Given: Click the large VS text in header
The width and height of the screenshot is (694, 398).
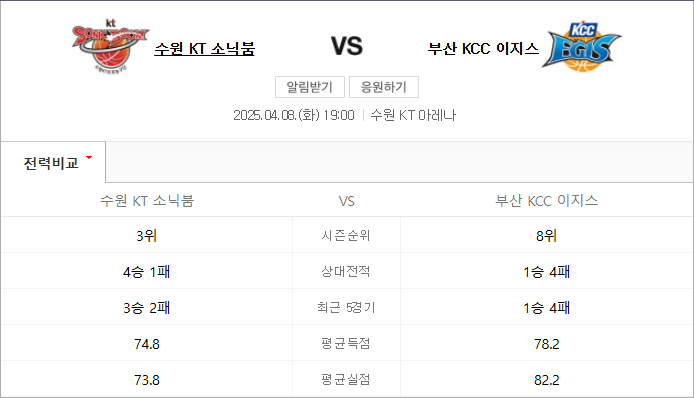Looking at the screenshot, I should coord(347,46).
